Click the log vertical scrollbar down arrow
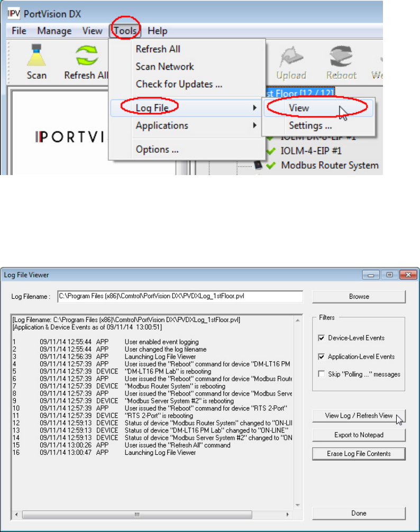The image size is (420, 532). [297, 506]
